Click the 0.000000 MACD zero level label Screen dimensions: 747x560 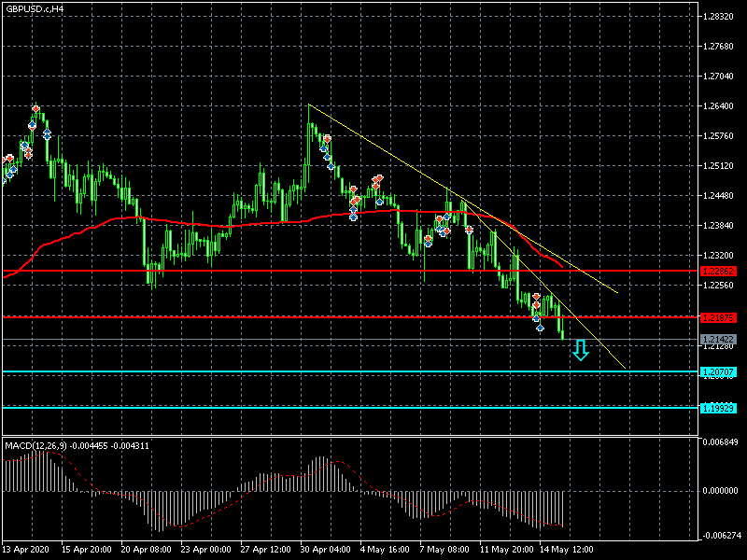coord(721,490)
